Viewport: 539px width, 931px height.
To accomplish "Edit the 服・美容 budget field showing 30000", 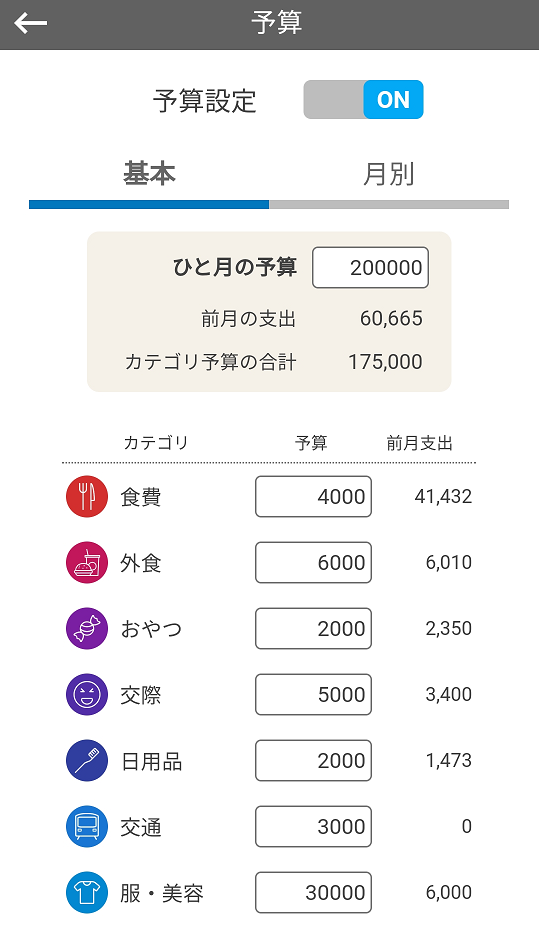I will (x=313, y=892).
